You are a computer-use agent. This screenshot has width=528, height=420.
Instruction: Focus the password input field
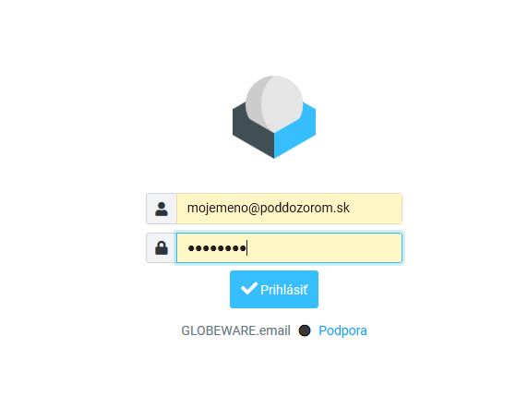[x=289, y=248]
